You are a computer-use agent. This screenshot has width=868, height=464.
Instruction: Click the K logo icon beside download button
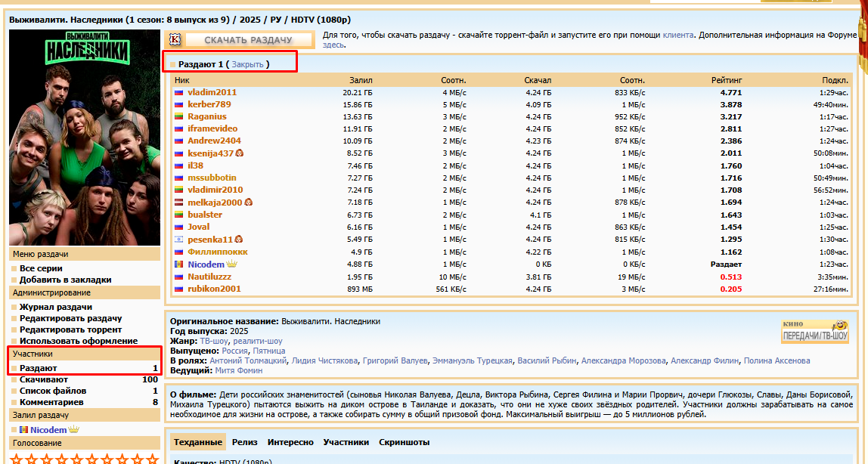(175, 40)
